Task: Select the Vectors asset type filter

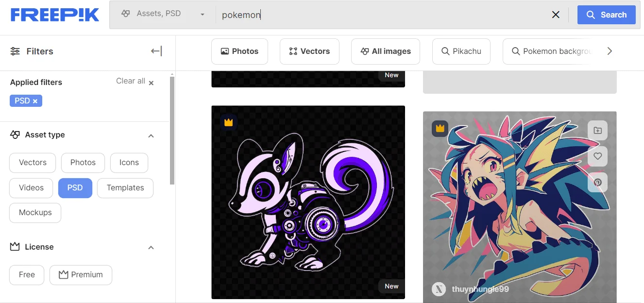Action: 33,163
